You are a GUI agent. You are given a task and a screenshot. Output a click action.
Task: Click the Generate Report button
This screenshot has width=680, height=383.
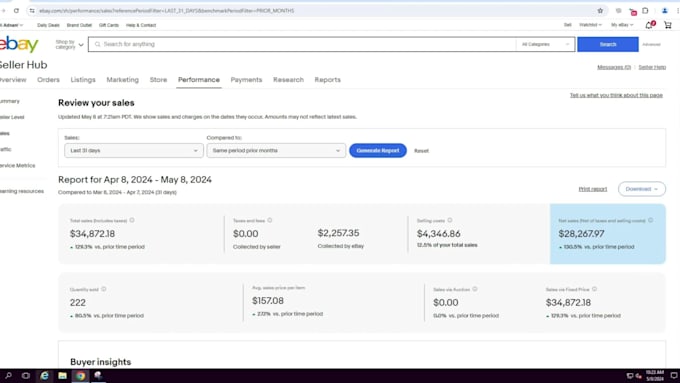[x=378, y=151]
